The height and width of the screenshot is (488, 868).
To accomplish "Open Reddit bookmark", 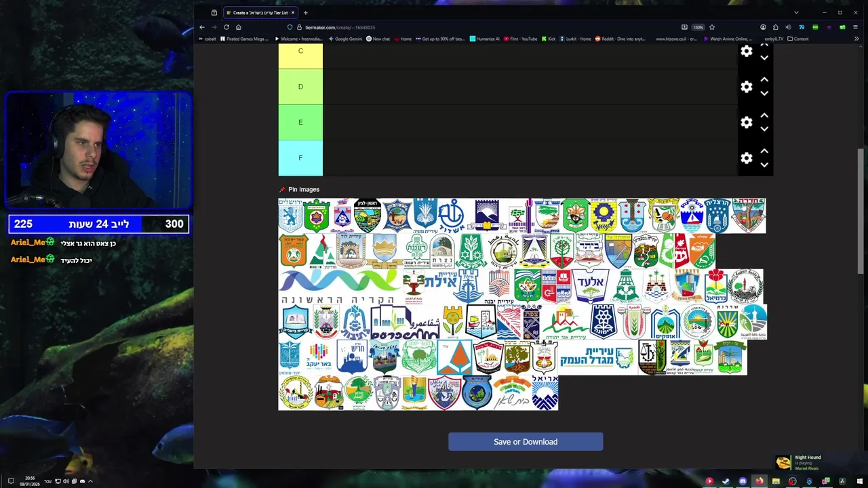I will click(620, 39).
